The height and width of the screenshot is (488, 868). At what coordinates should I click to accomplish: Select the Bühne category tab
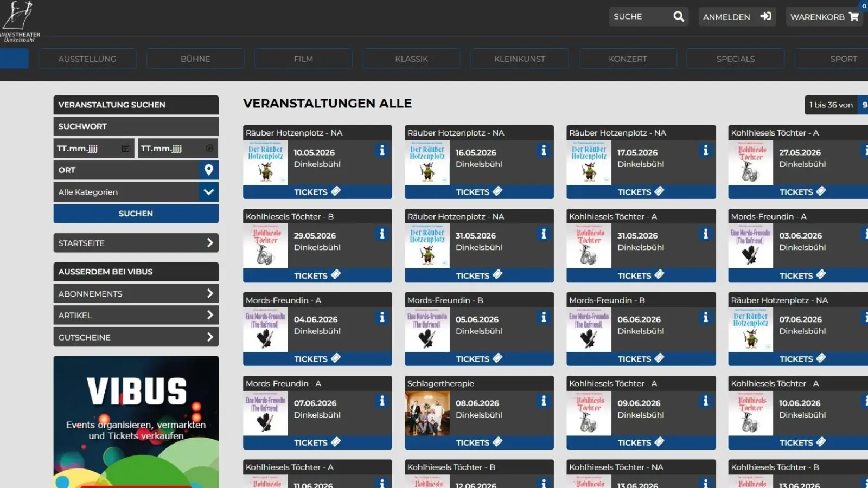(195, 59)
